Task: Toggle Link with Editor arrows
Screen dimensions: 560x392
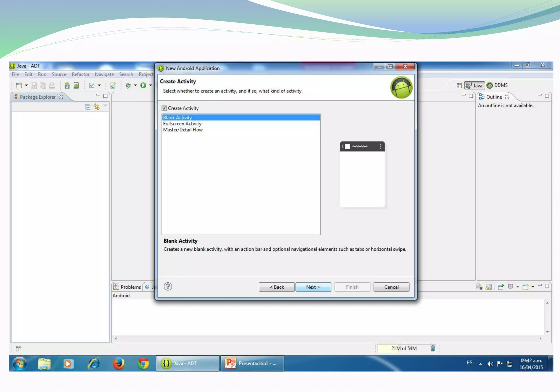Action: click(97, 107)
